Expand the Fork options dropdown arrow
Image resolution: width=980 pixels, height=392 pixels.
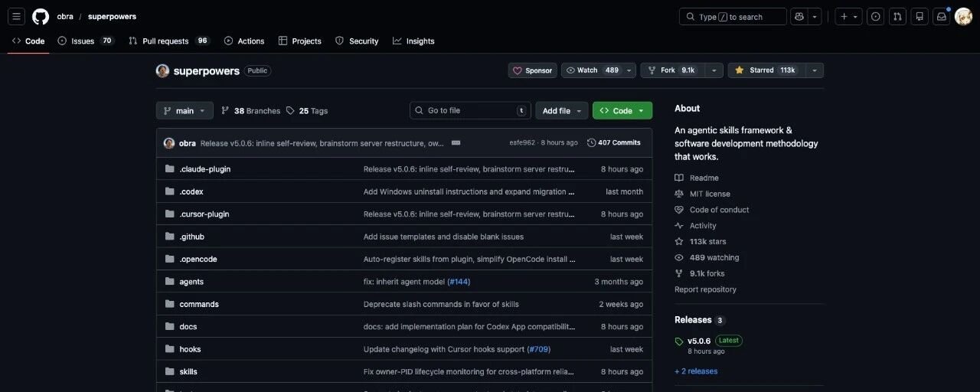(715, 70)
